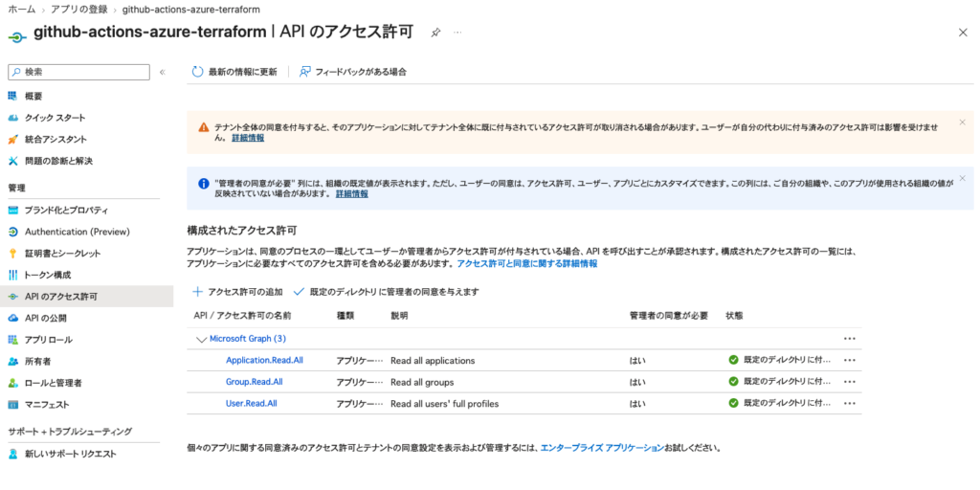Click the 統合アシスタント rocket icon
Viewport: 980px width, 490px height.
[12, 140]
